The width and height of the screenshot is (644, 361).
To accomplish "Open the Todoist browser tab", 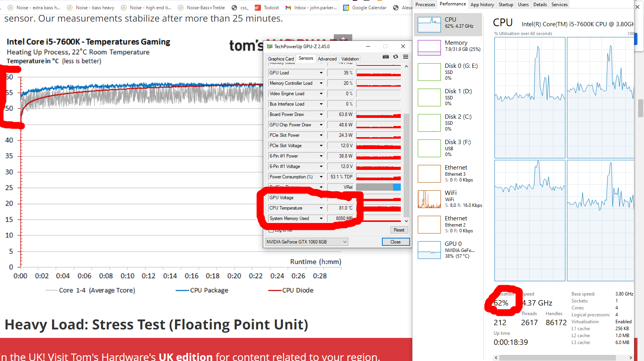I will 267,8.
